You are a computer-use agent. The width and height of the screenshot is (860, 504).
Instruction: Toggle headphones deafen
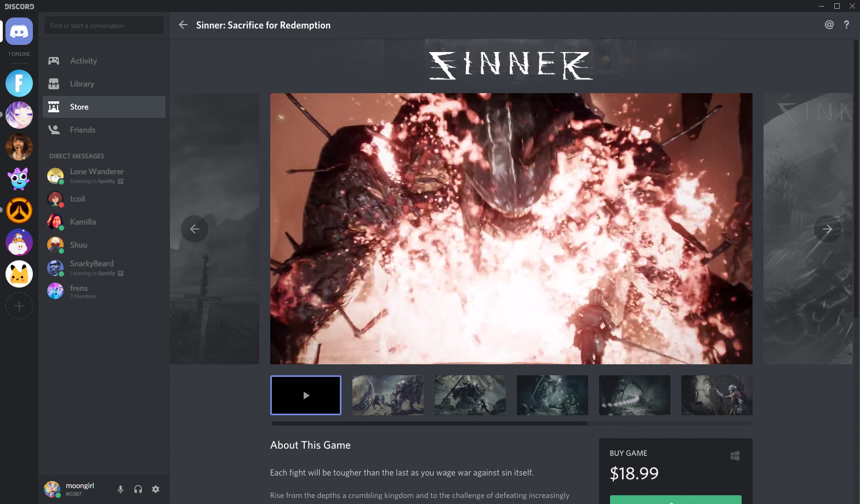tap(138, 489)
